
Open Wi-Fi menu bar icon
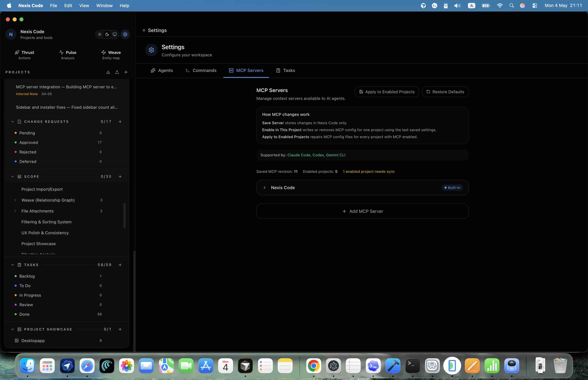tap(500, 6)
